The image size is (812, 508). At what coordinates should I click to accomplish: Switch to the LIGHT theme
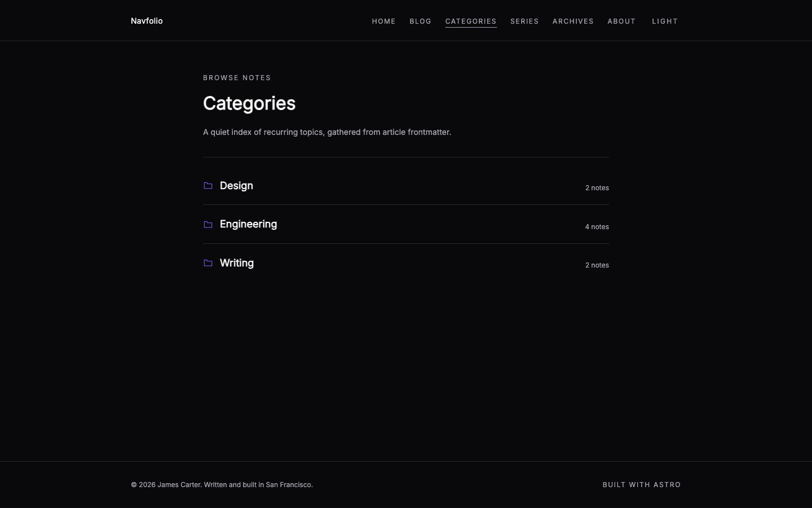pos(665,21)
